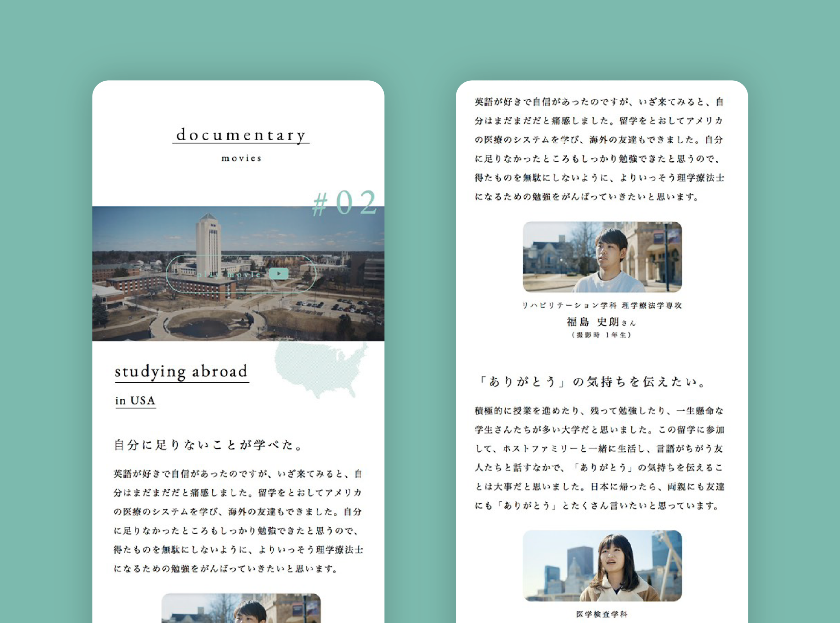Image resolution: width=840 pixels, height=623 pixels.
Task: Click heading '自分に足りないことが学べた。'
Action: tap(209, 445)
